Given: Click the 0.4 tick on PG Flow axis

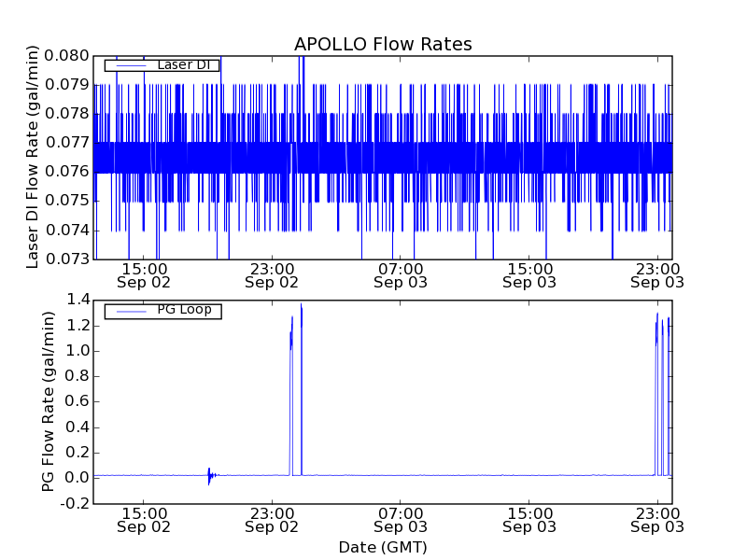Looking at the screenshot, I should click(x=78, y=427).
